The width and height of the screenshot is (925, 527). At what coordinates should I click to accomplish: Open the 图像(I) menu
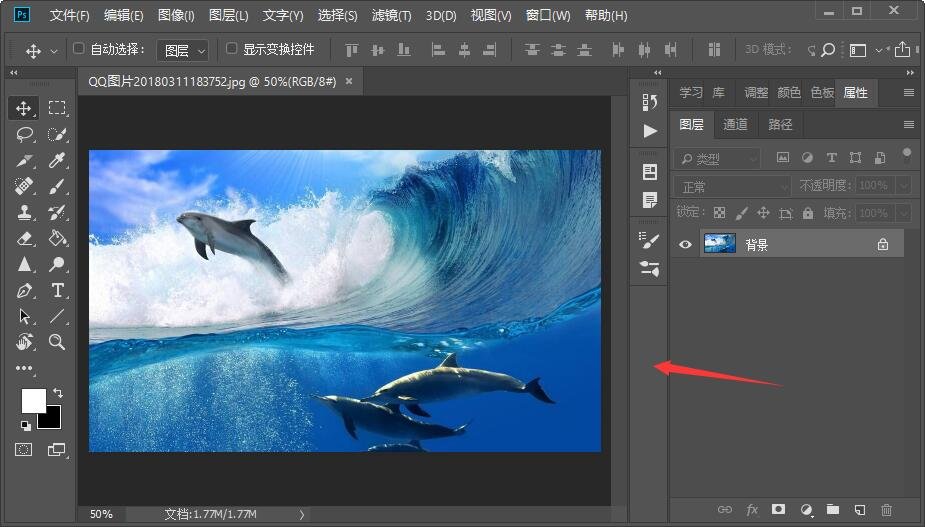[x=176, y=15]
